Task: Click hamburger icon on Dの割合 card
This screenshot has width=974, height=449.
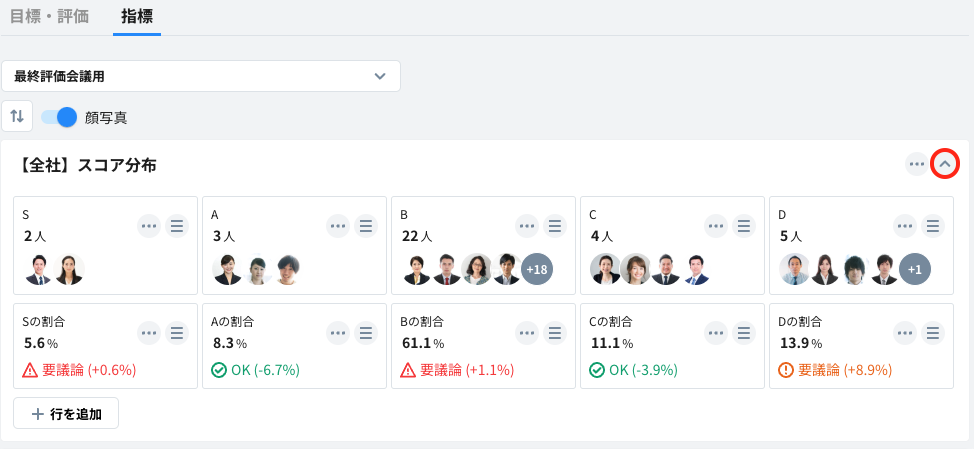Action: (934, 333)
